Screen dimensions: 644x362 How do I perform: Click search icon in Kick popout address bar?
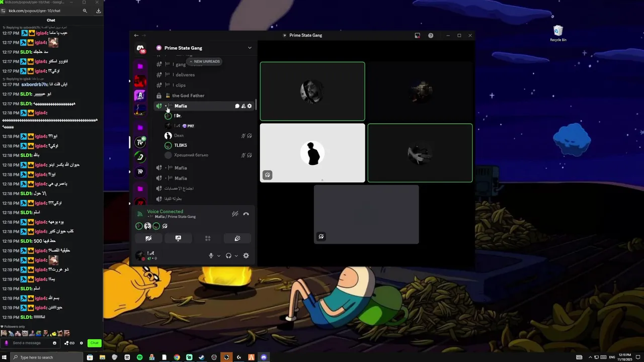point(85,11)
